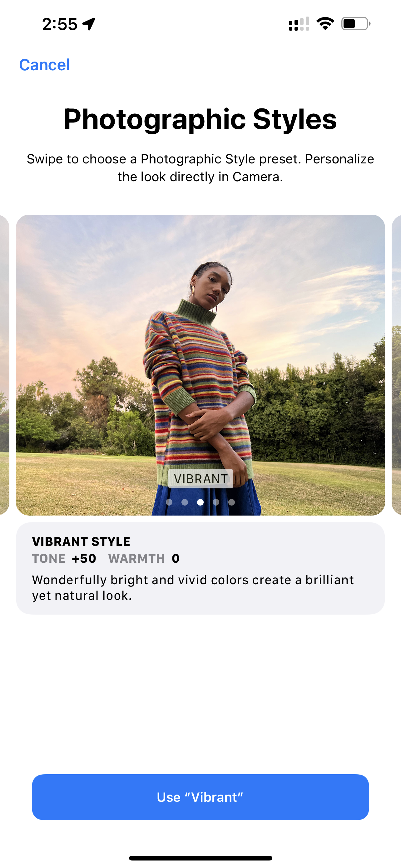Tap the home indicator bar
The width and height of the screenshot is (401, 868).
click(x=200, y=858)
